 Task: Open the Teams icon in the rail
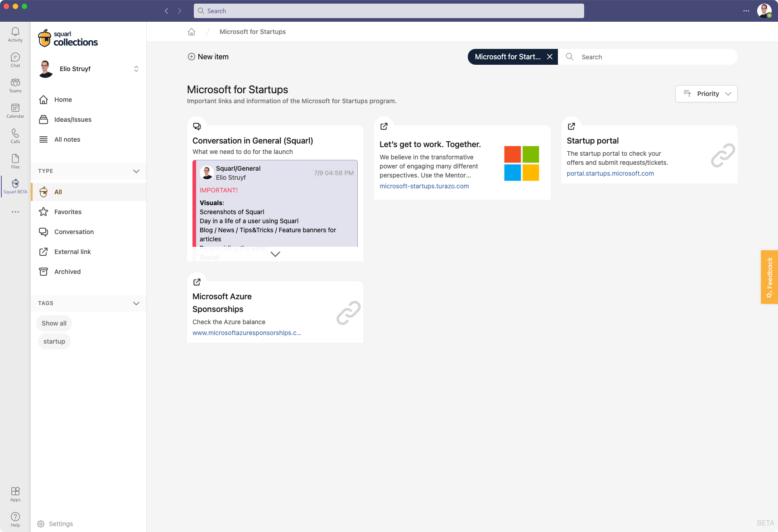(15, 85)
